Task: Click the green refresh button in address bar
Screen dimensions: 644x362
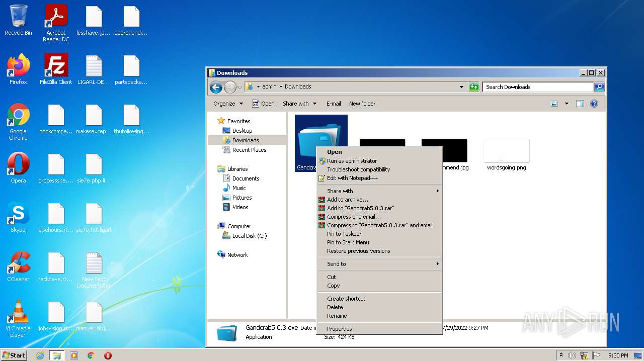Action: pyautogui.click(x=473, y=87)
